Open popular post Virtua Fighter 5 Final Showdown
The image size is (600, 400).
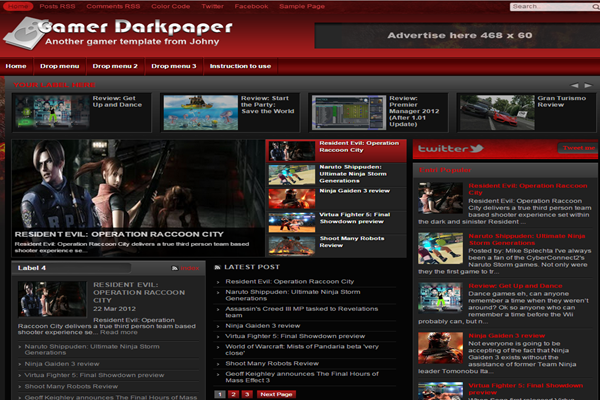(x=526, y=389)
